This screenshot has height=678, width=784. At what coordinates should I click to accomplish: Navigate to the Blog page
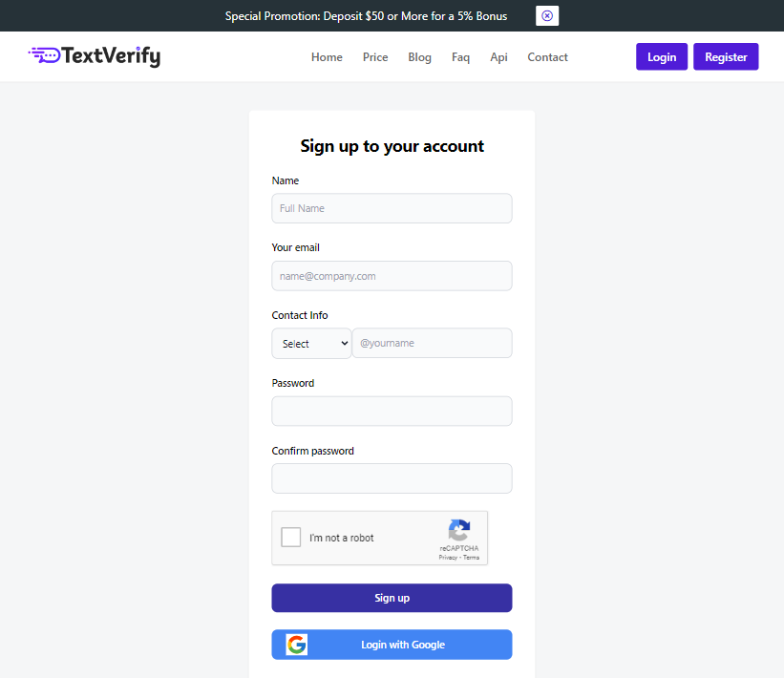click(419, 57)
